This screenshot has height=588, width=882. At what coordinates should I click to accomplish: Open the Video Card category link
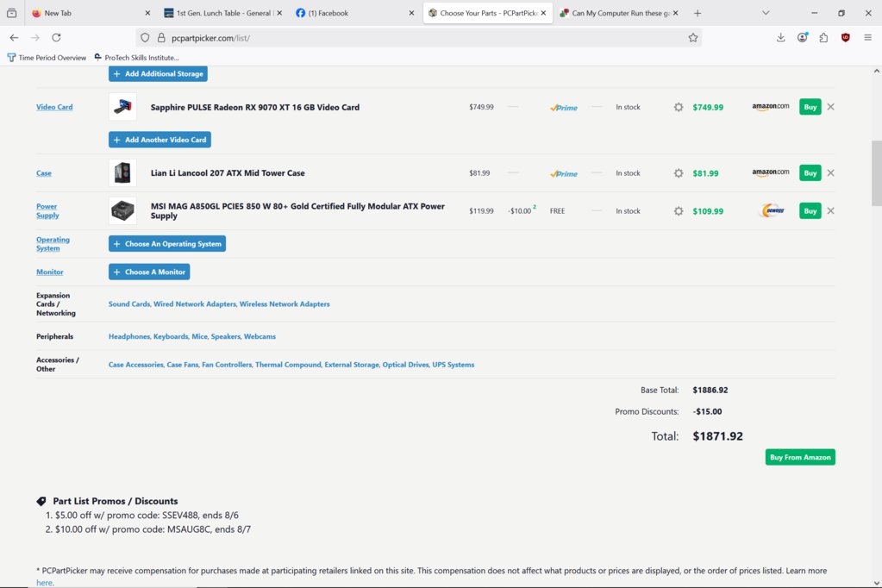(x=54, y=107)
